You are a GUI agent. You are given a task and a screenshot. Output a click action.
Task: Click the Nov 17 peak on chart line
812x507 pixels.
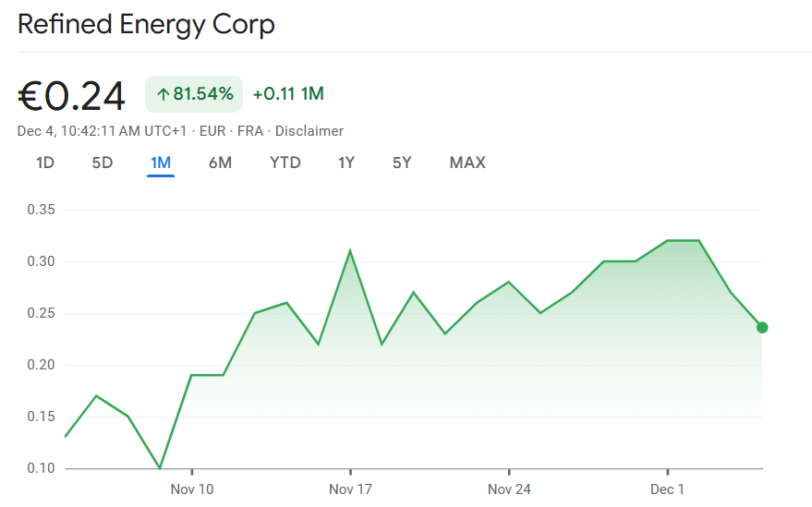point(350,250)
